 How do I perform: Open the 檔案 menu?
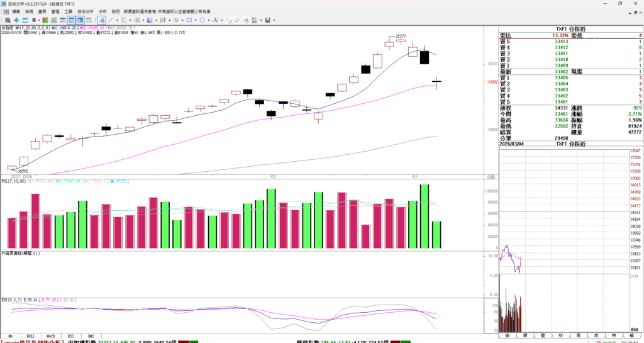(16, 11)
